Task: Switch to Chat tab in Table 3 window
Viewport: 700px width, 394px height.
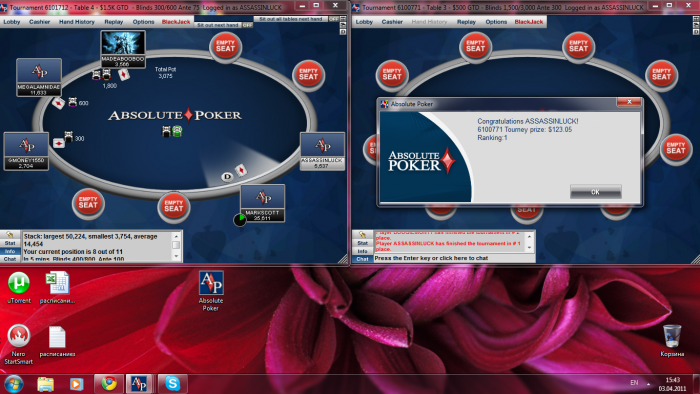Action: pyautogui.click(x=362, y=259)
